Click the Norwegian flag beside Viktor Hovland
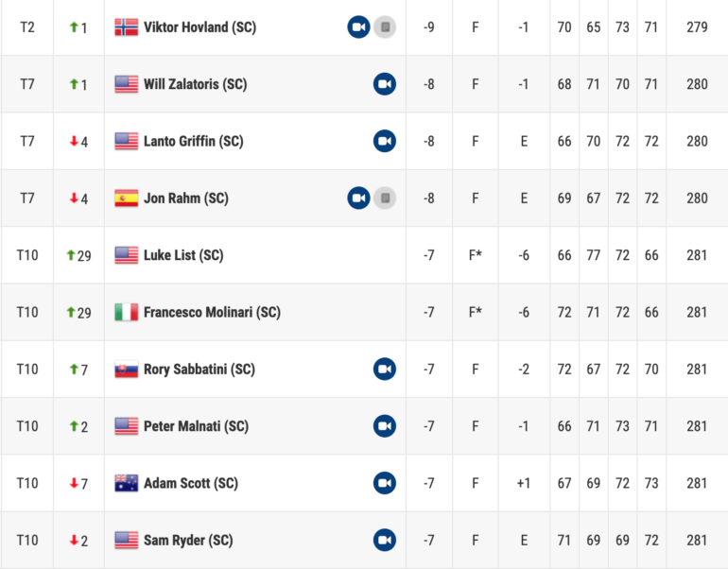Screen dimensions: 728x569 click(x=126, y=27)
